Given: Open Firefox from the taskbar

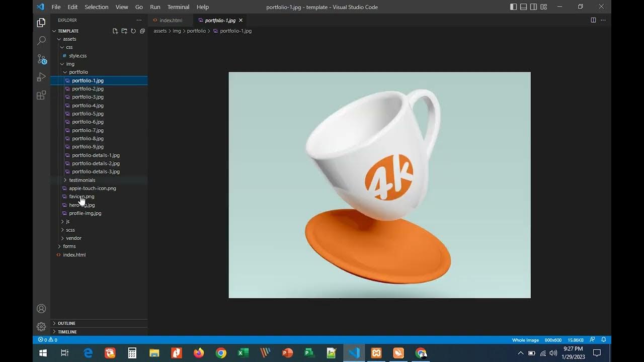Looking at the screenshot, I should click(199, 353).
